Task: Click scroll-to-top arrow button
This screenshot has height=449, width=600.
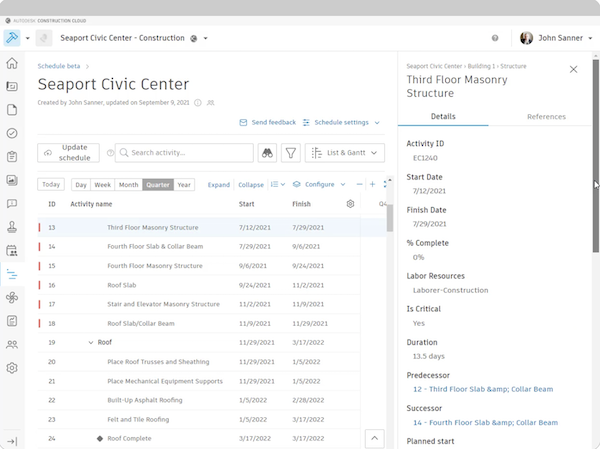Action: tap(375, 438)
